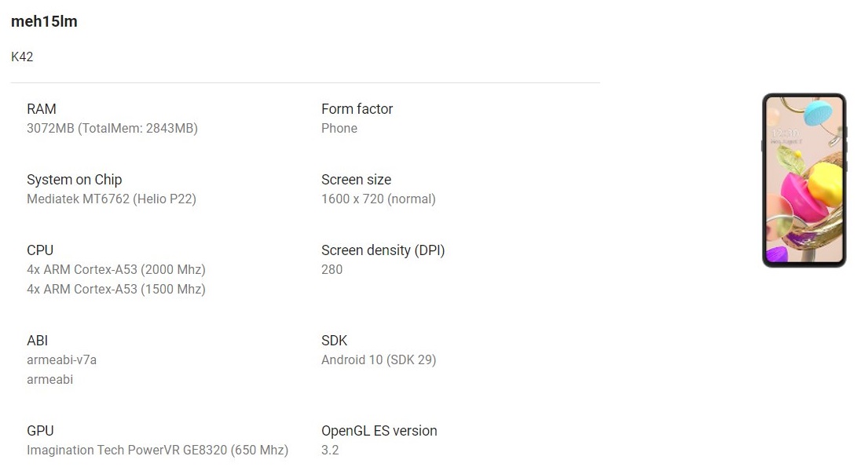
Task: Click the Android 10 (SDK 29) value
Action: click(x=379, y=360)
